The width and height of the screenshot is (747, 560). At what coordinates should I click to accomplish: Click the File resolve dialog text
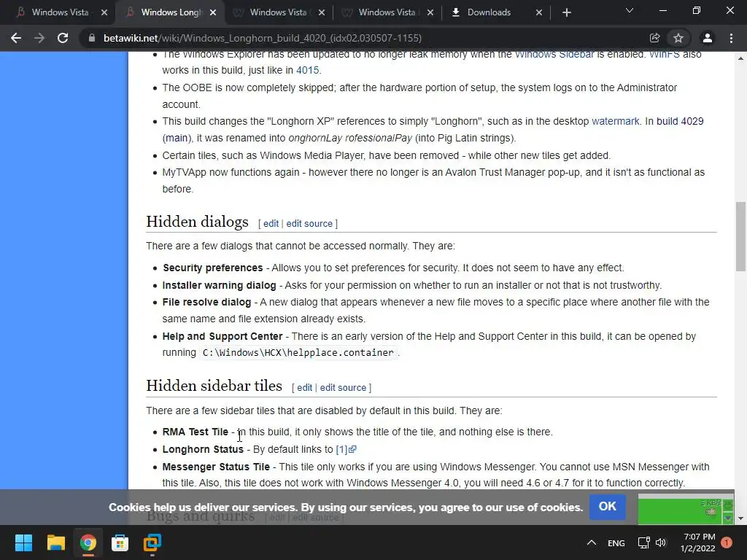click(206, 302)
